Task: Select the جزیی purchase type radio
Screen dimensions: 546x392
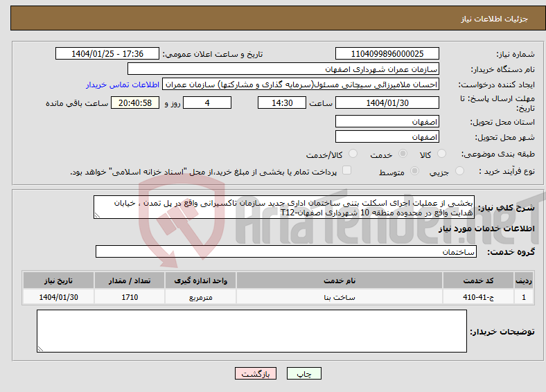Action: [x=459, y=170]
